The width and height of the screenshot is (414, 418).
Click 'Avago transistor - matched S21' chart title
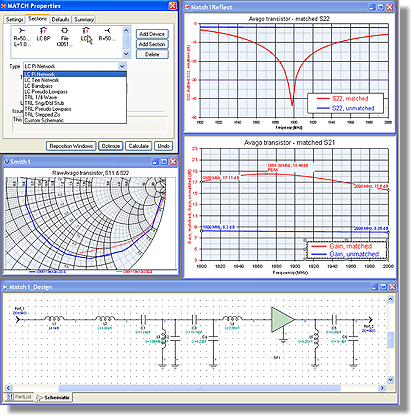(289, 143)
